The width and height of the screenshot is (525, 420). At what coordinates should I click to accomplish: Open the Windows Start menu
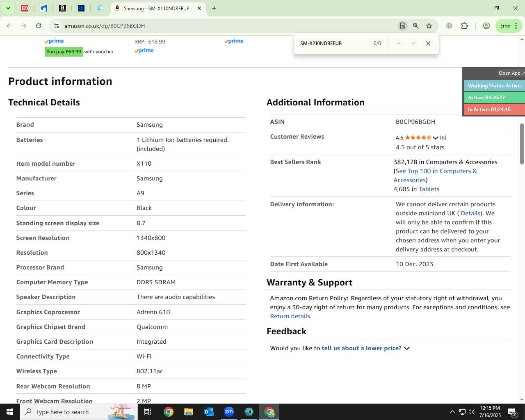[10, 412]
